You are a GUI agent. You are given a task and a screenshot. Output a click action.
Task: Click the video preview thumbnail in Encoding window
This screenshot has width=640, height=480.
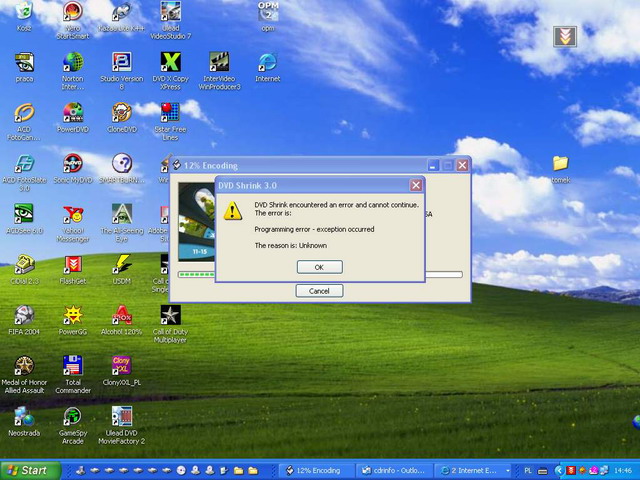(196, 222)
